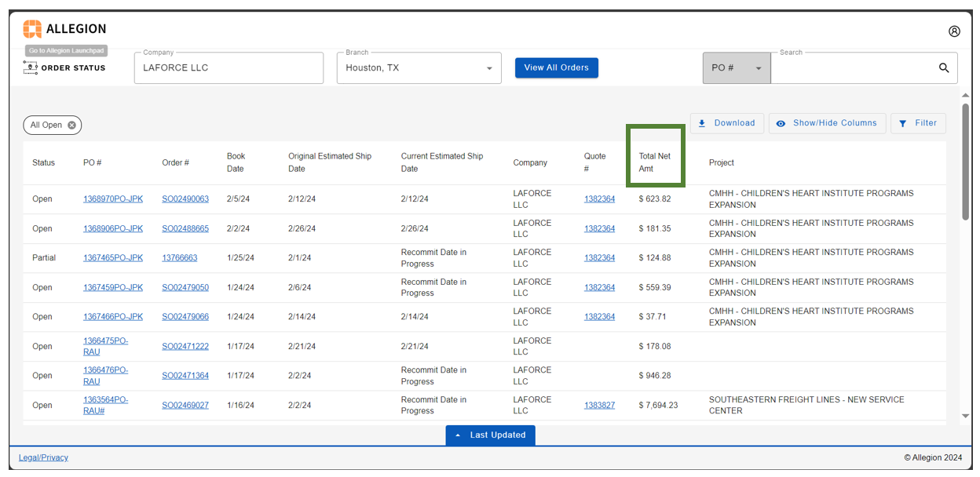
Task: Expand the Last Updated panel
Action: (490, 435)
